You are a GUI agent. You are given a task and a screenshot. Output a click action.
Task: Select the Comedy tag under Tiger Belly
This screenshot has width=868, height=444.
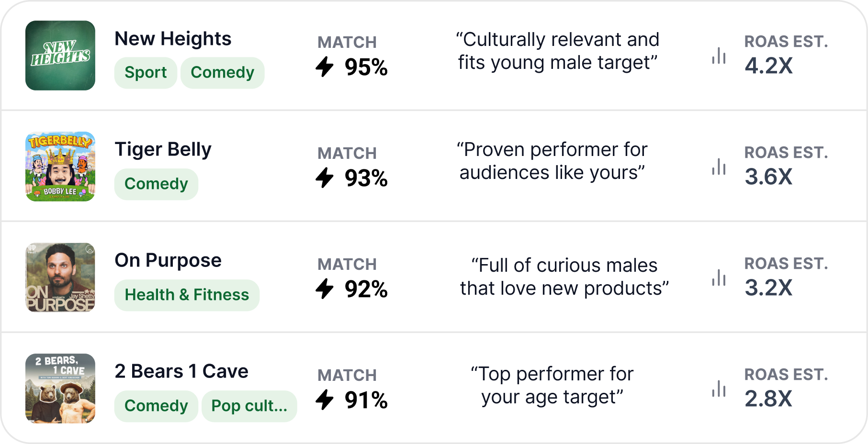tap(156, 184)
